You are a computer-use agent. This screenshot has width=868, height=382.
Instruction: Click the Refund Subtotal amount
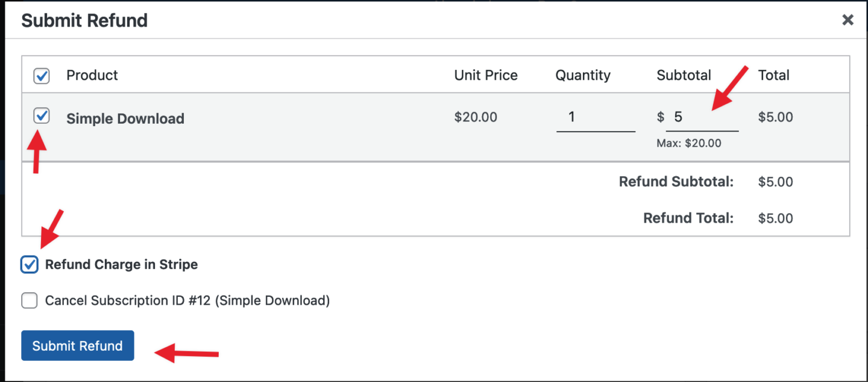775,182
